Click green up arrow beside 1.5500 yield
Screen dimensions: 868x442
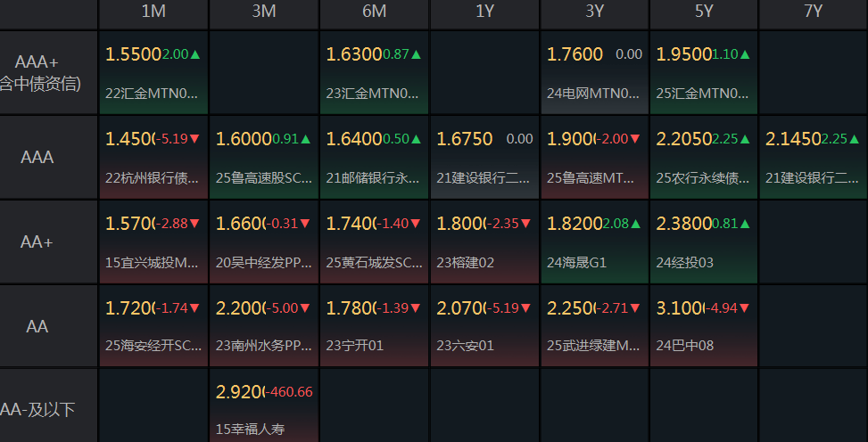click(x=195, y=54)
